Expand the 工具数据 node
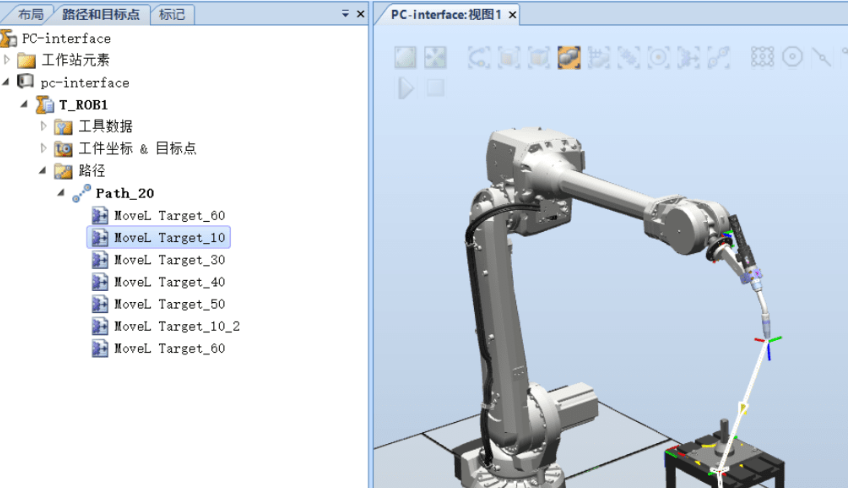Screen dimensions: 848x488 click(43, 126)
